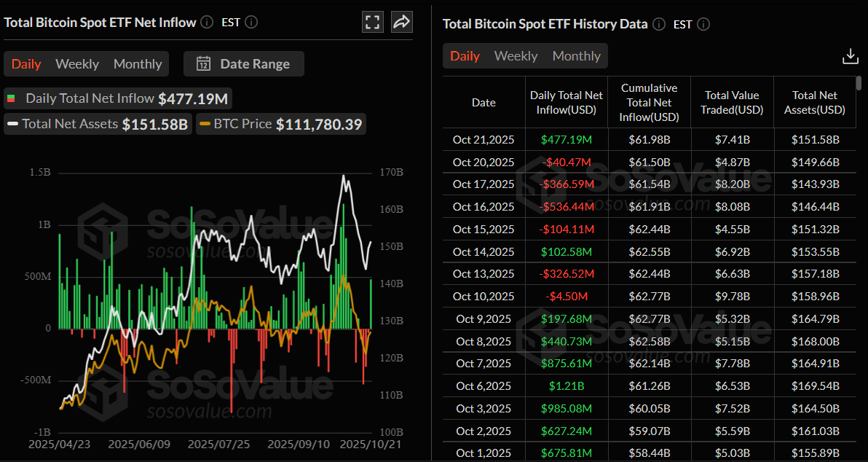Click the info icon beside Total Bitcoin Spot ETF History Data
This screenshot has height=462, width=868.
coord(659,24)
